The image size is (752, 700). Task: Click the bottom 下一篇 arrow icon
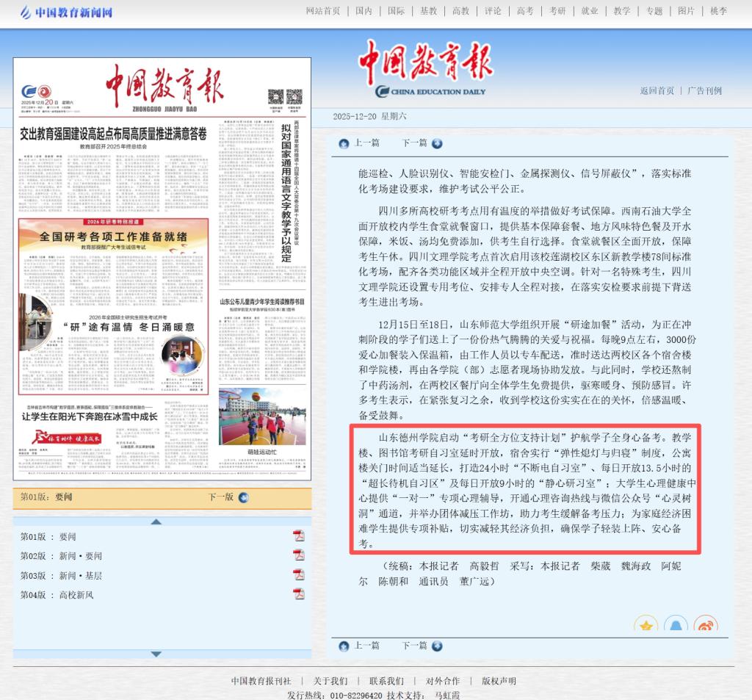437,646
